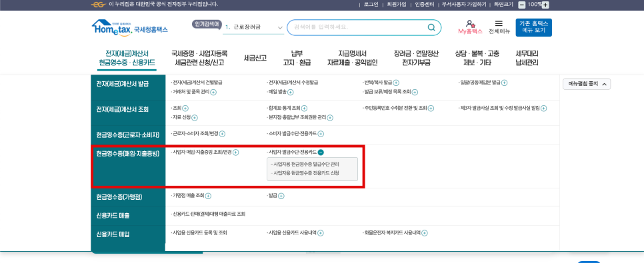Open 세무대리 납세관리 menu

coord(527,59)
